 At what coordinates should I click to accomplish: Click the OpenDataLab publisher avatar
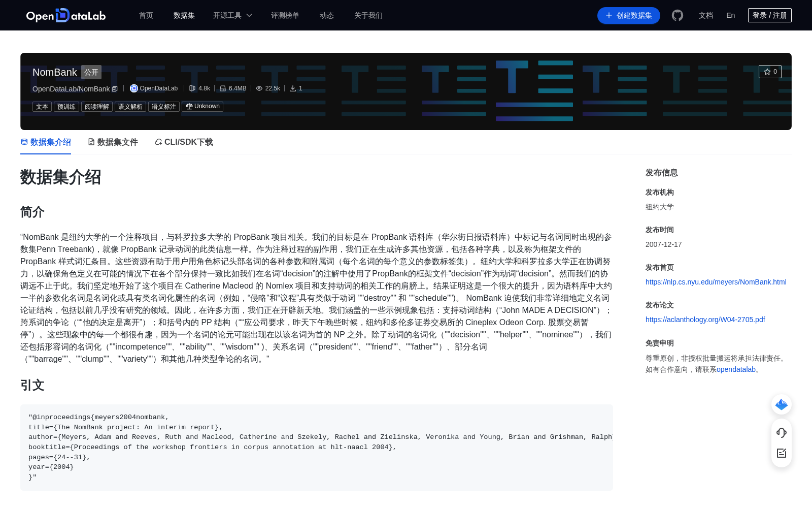pos(134,88)
